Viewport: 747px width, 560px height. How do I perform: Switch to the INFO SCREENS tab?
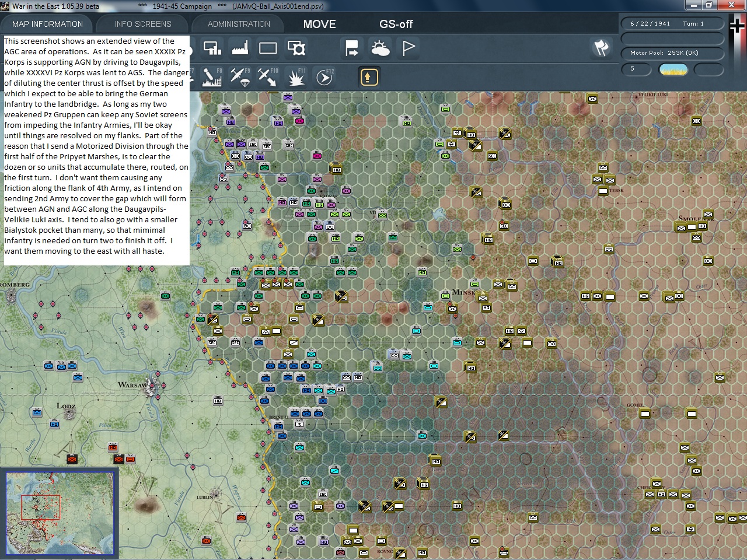[x=143, y=24]
